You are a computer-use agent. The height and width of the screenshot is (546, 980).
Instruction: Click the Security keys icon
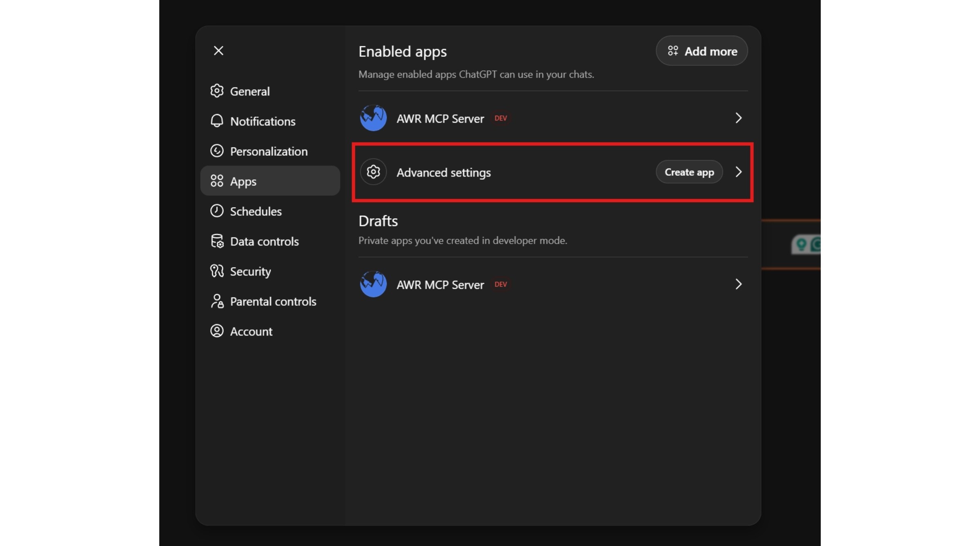coord(217,271)
